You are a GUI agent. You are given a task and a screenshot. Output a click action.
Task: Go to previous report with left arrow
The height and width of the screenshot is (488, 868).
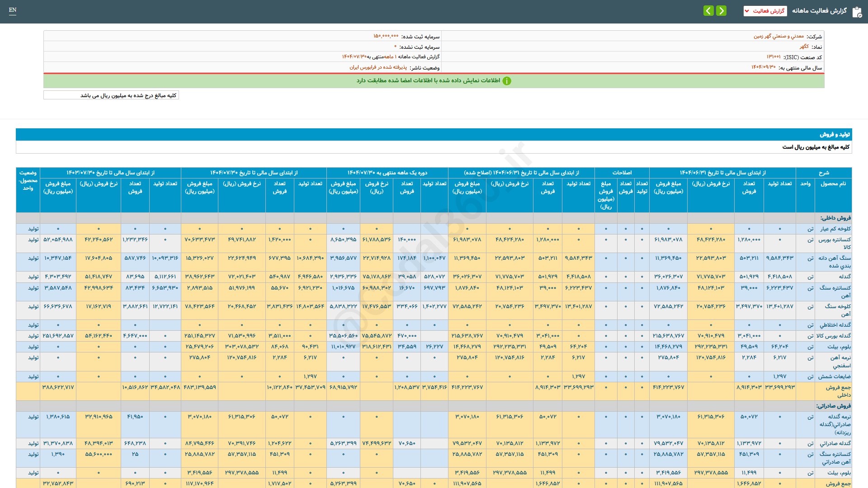point(708,10)
